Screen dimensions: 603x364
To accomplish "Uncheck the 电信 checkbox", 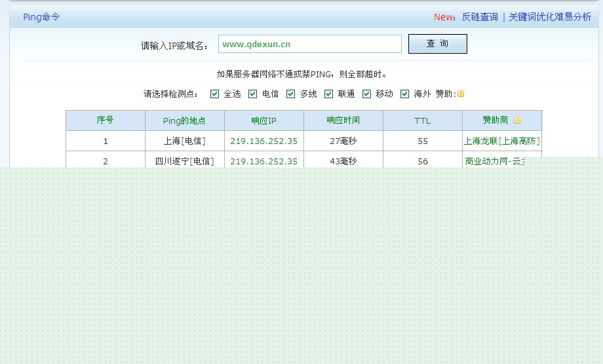I will click(x=252, y=94).
